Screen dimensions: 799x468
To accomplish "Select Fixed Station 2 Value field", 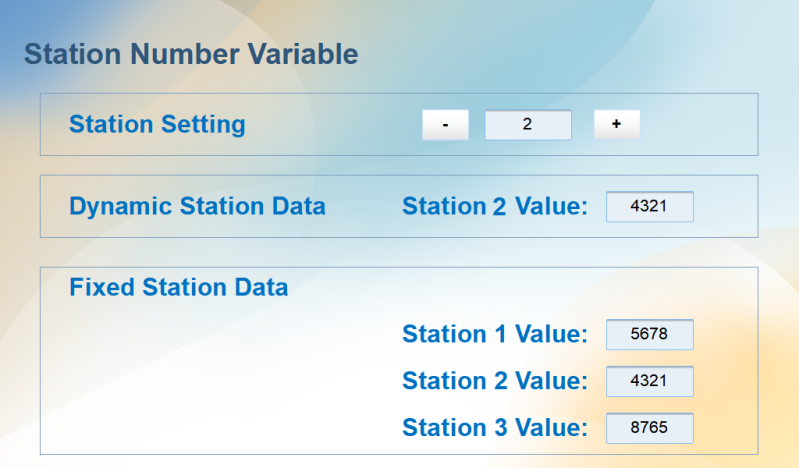I will point(650,381).
